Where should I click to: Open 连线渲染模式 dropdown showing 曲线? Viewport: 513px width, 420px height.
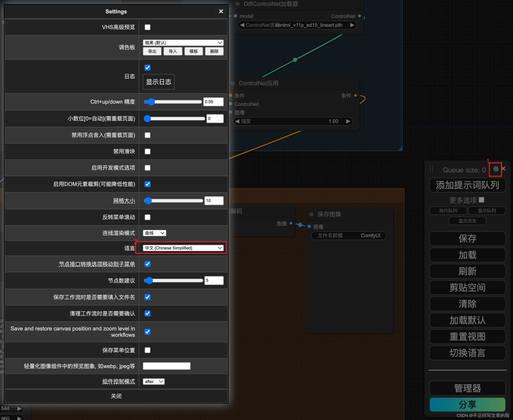click(x=154, y=233)
